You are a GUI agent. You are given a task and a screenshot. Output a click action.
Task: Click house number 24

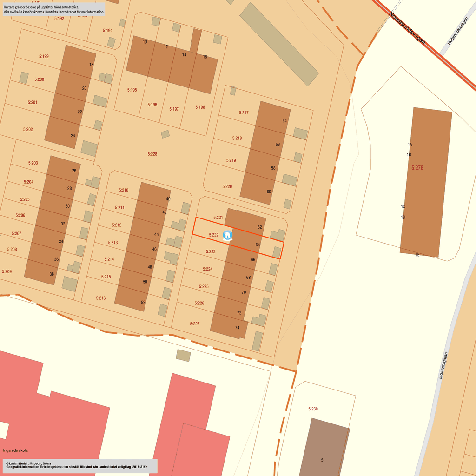tap(73, 135)
